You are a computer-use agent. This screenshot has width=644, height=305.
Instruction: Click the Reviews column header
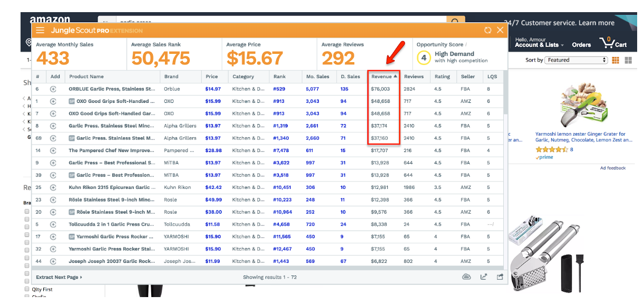(414, 77)
